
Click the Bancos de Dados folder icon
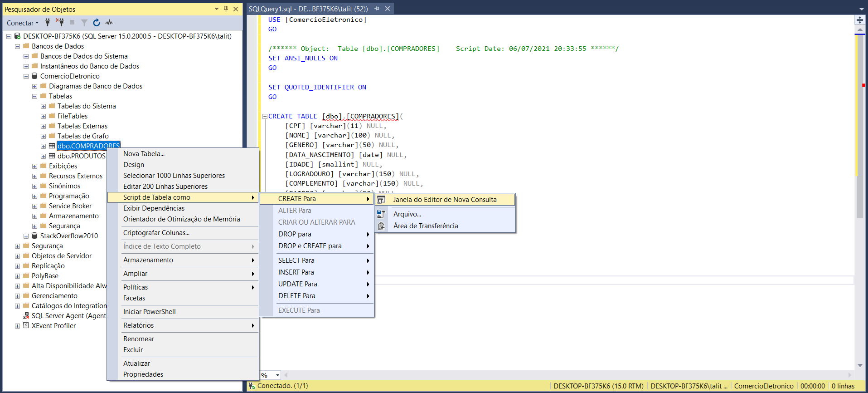point(26,46)
